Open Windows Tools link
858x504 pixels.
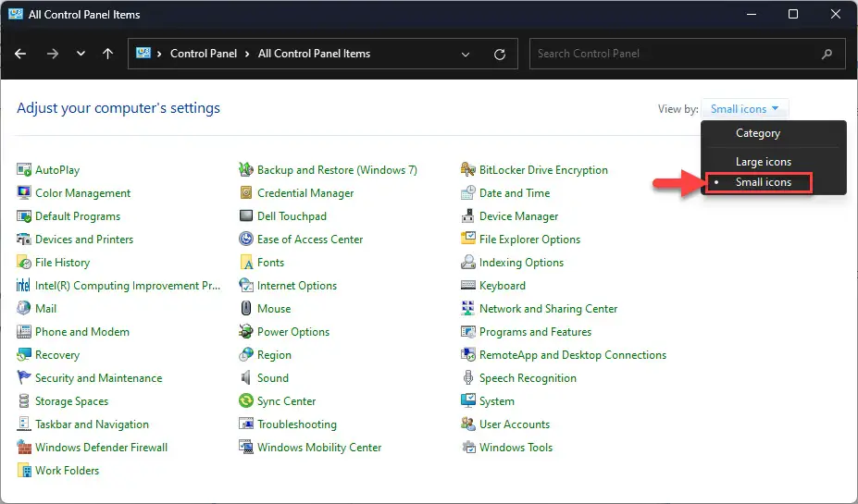coord(516,448)
